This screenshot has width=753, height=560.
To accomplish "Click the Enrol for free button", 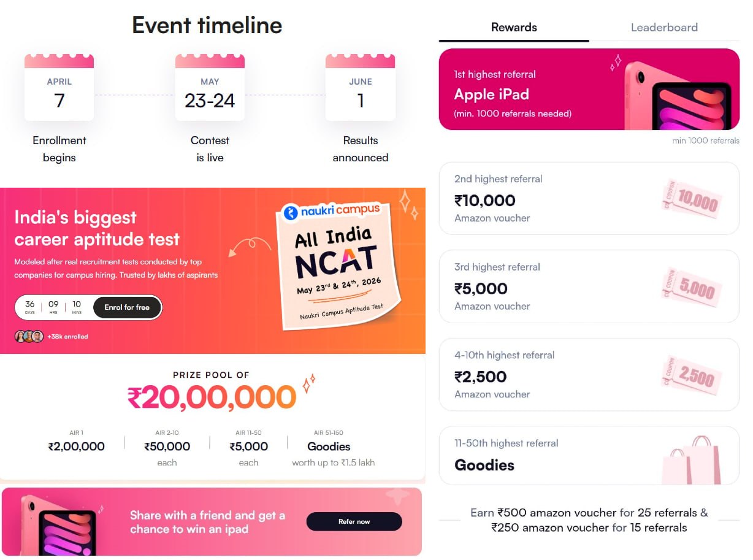I will (x=127, y=309).
